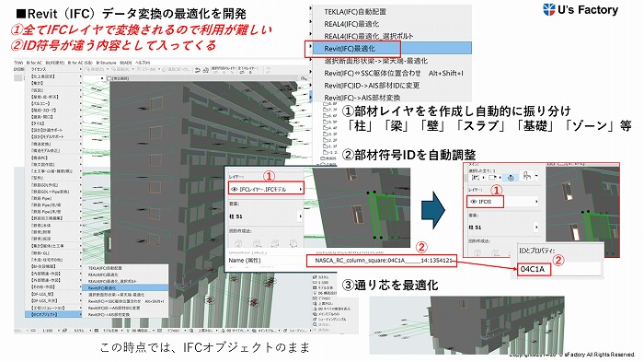Click the lock icon beside the undo arrow
The image size is (644, 362).
206,70
